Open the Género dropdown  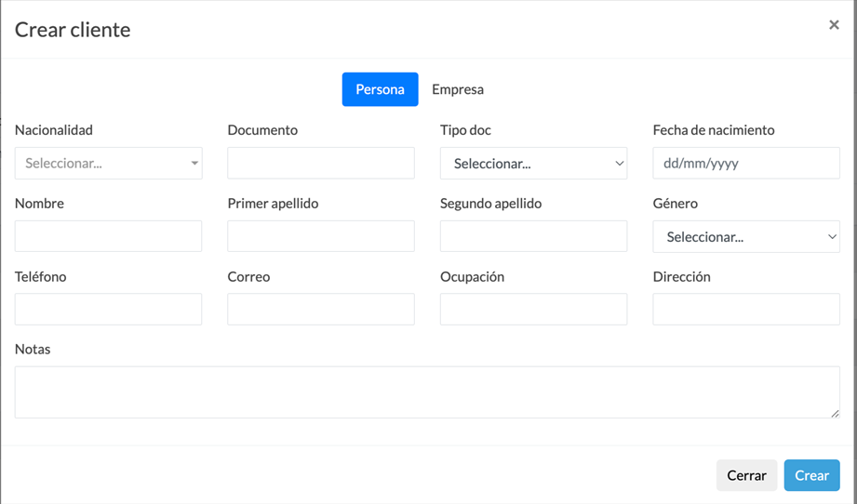click(x=746, y=236)
